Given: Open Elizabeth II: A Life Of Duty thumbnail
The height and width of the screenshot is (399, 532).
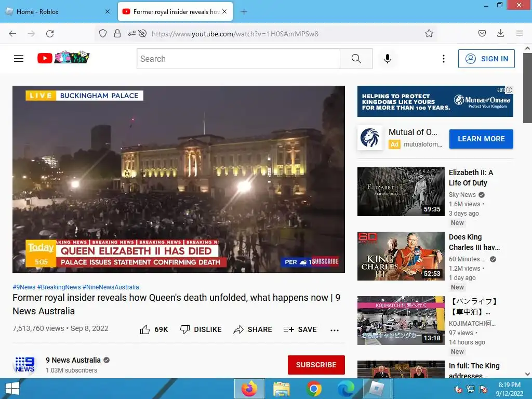Looking at the screenshot, I should 401,191.
